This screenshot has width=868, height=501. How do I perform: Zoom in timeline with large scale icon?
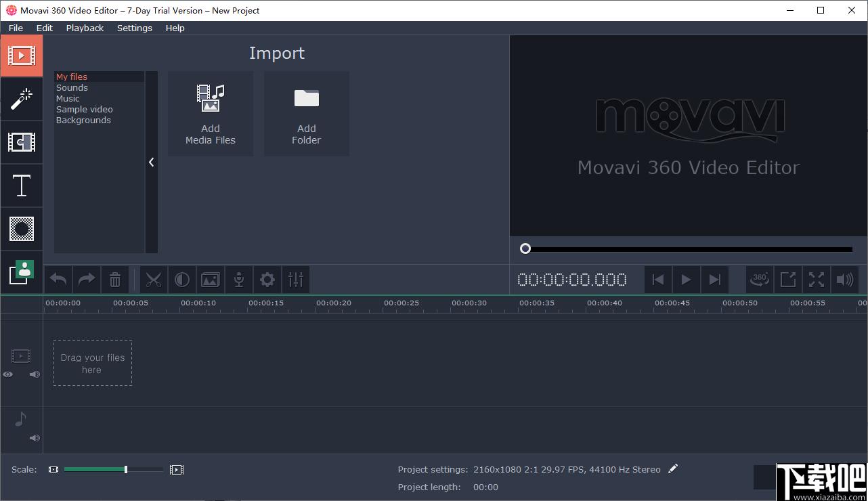[177, 469]
